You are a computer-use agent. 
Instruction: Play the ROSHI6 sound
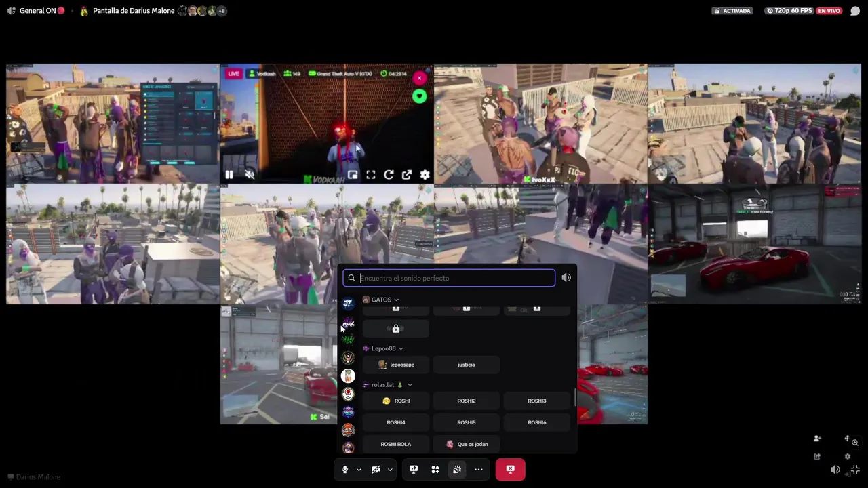pyautogui.click(x=537, y=422)
